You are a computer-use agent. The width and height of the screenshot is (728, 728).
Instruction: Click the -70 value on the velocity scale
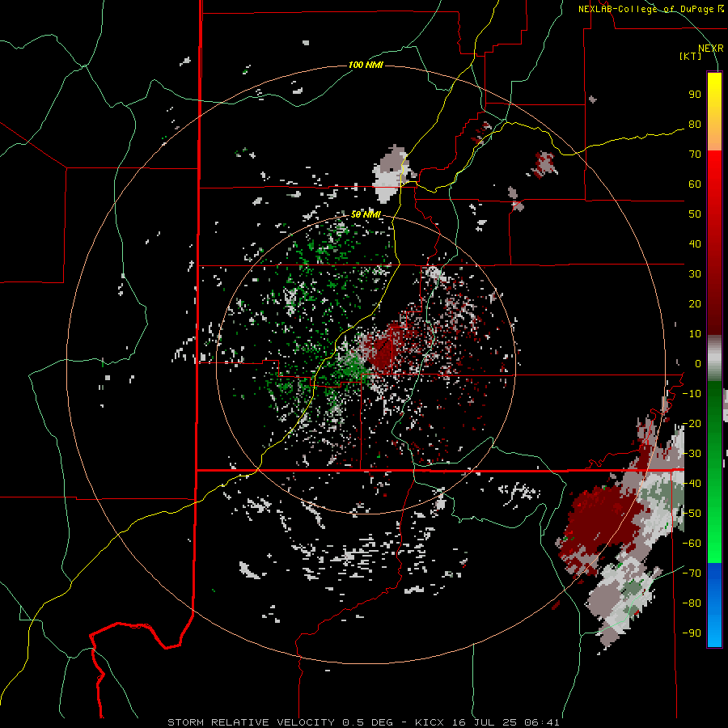[x=692, y=574]
